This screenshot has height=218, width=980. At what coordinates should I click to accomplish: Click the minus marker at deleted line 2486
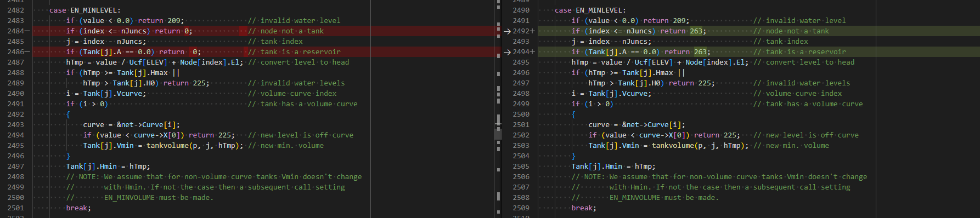[x=27, y=52]
